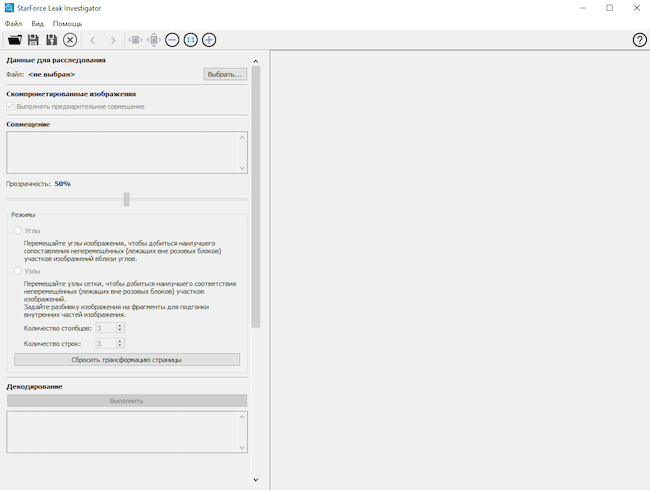Open the Вид menu
650x490 pixels.
tap(37, 24)
